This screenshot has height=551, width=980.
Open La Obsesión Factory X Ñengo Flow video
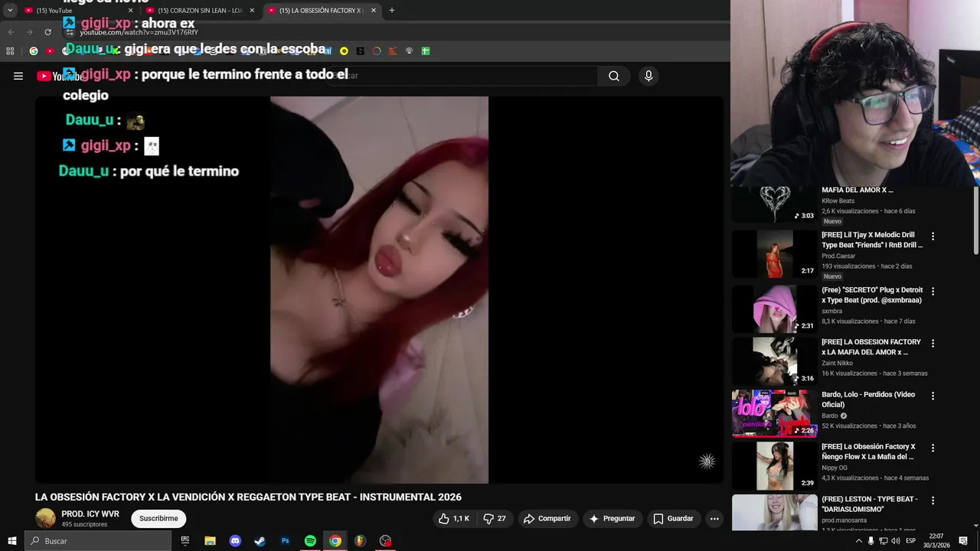coord(775,465)
